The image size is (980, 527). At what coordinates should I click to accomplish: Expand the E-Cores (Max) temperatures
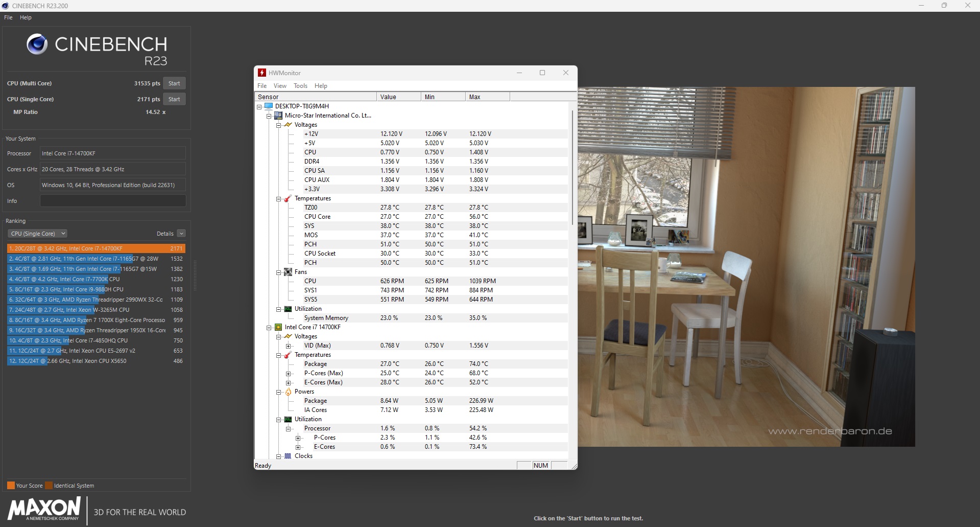(x=289, y=383)
